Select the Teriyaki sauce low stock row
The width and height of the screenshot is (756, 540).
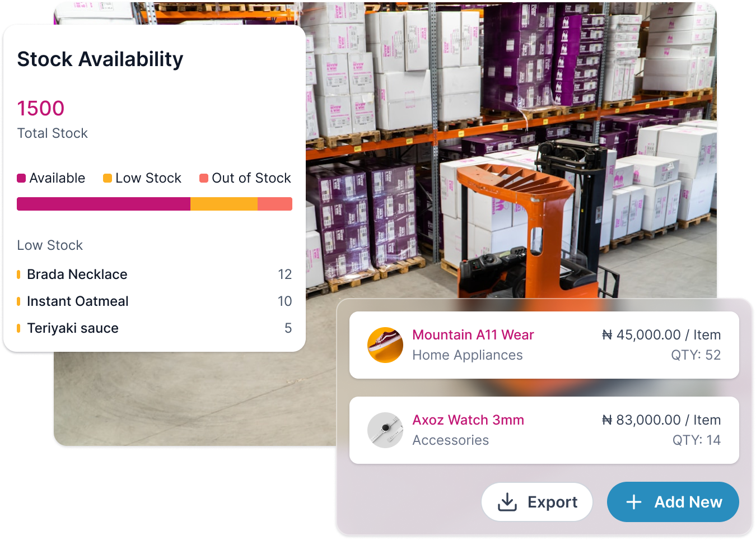155,328
